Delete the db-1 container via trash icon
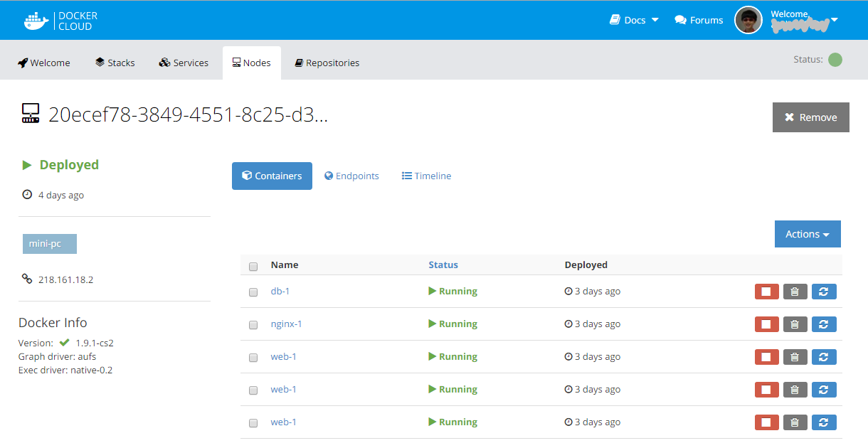The image size is (868, 448). click(795, 292)
